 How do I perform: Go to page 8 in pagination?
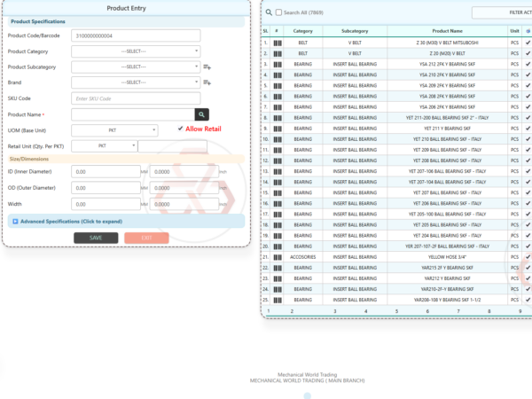(x=489, y=311)
